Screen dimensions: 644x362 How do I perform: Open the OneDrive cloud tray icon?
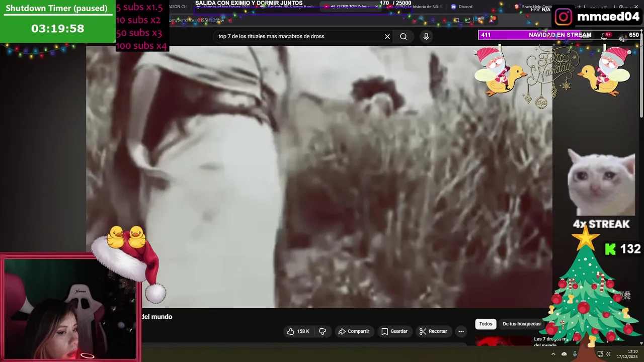coord(564,354)
